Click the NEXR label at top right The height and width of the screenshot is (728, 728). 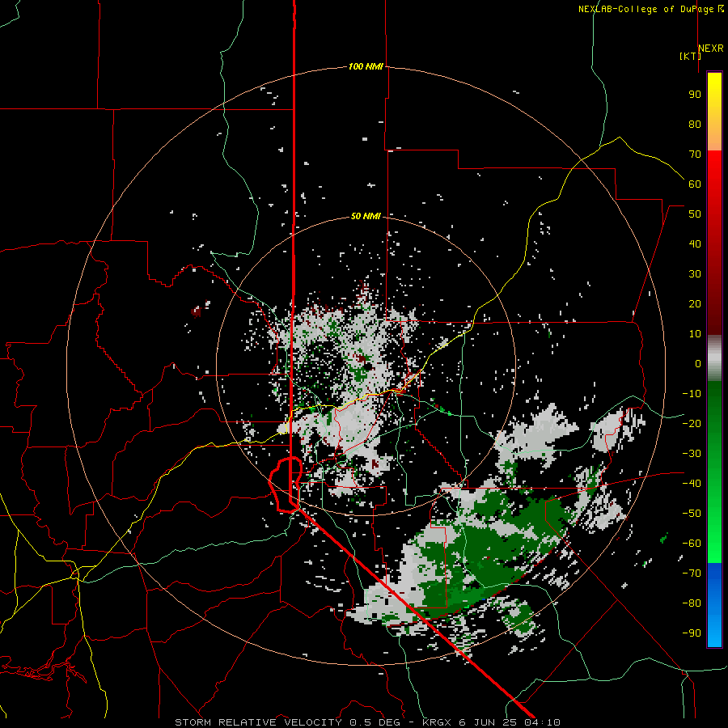tap(711, 49)
